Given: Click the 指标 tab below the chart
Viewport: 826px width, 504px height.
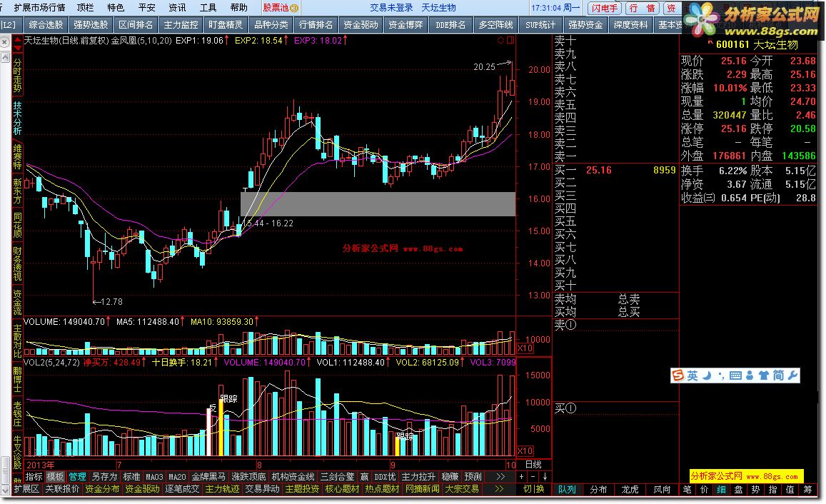Looking at the screenshot, I should point(34,476).
